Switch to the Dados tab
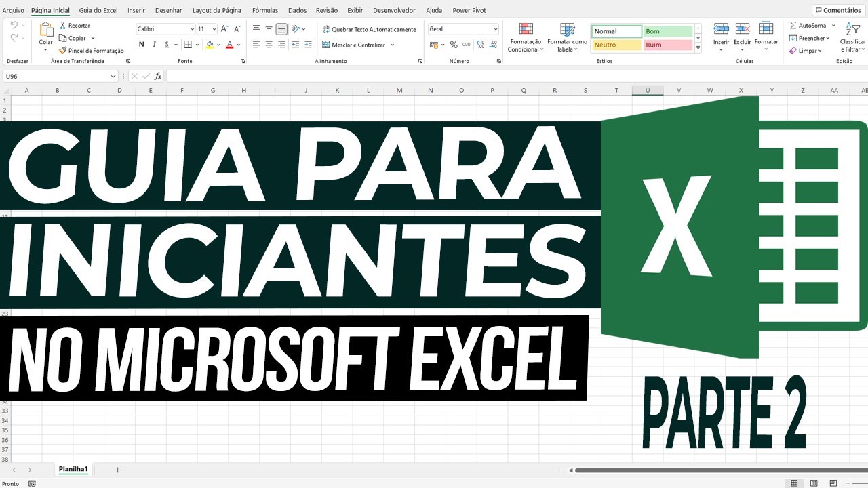 pyautogui.click(x=297, y=11)
